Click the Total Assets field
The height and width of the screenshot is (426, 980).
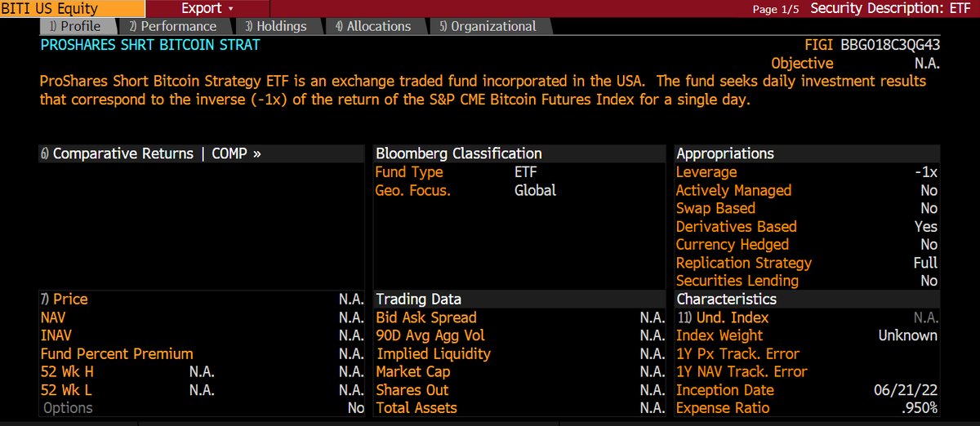(416, 408)
